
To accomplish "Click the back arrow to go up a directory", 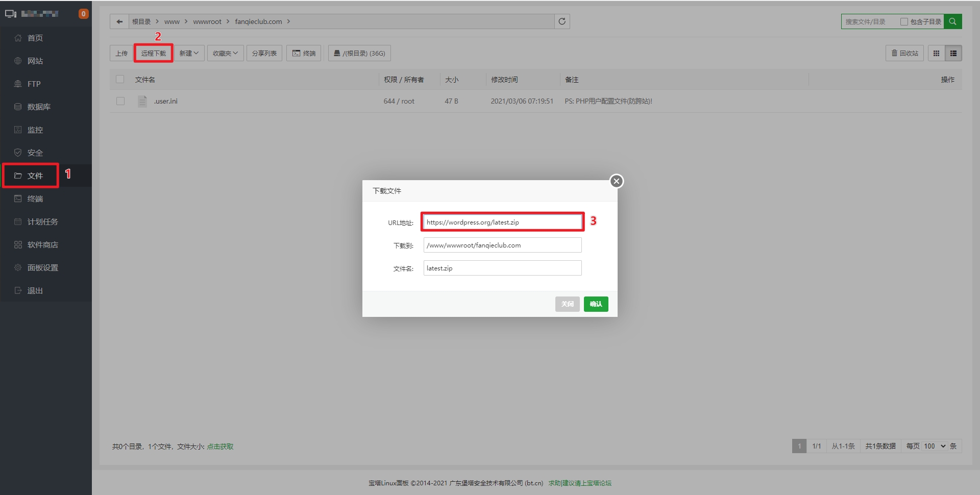I will (x=119, y=21).
